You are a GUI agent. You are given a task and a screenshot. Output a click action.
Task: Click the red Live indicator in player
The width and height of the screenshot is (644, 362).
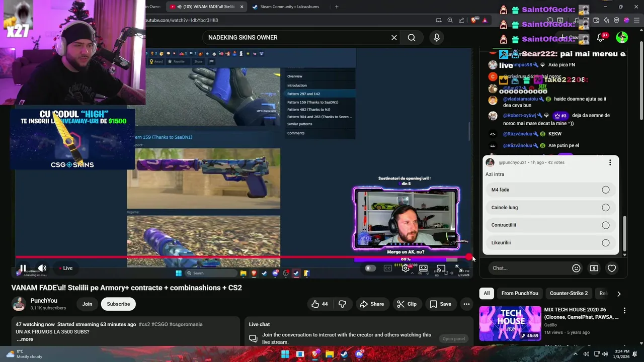click(x=66, y=268)
